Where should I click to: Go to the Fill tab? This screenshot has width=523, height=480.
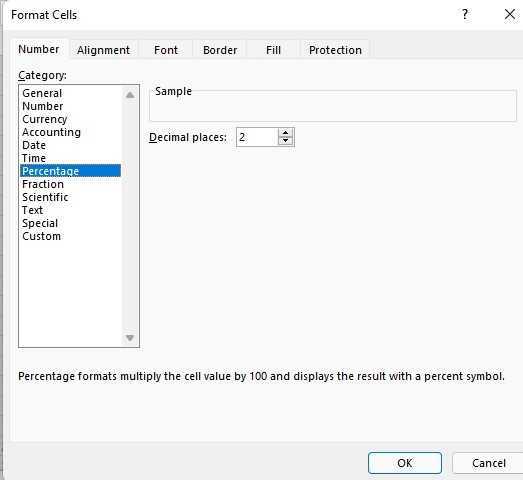coord(273,50)
